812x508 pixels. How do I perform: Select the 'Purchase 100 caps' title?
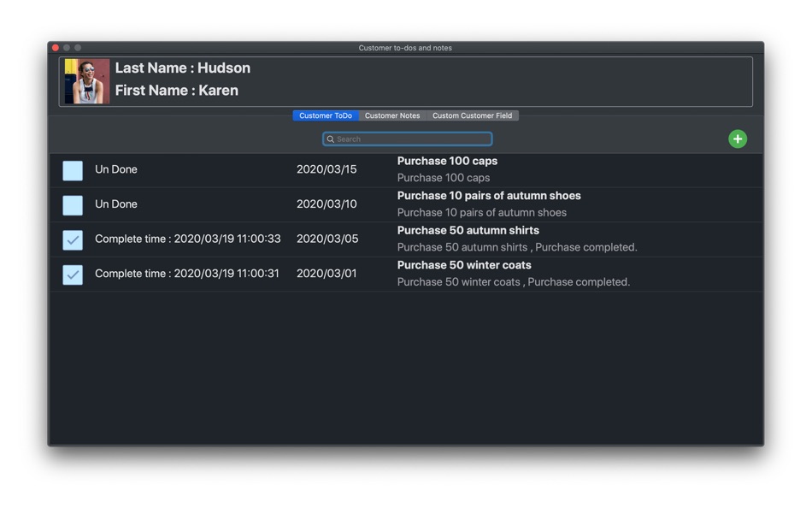click(x=447, y=161)
